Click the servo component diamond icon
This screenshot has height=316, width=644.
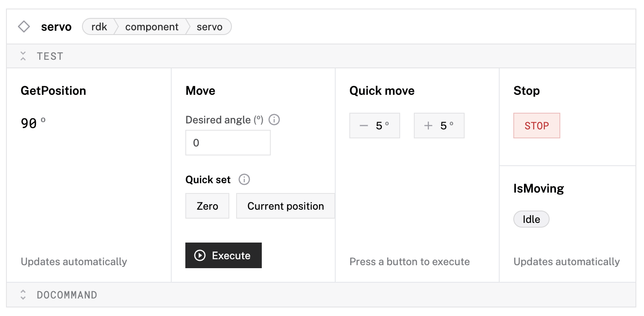coord(24,27)
